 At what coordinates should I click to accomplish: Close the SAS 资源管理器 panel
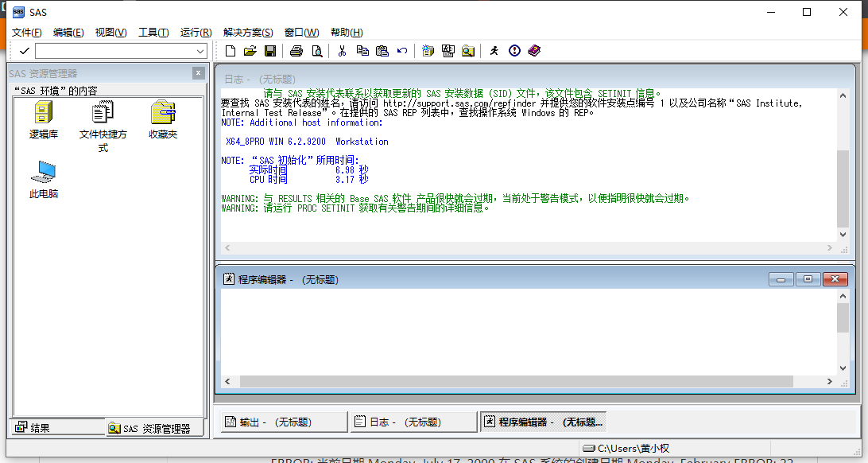(x=199, y=73)
